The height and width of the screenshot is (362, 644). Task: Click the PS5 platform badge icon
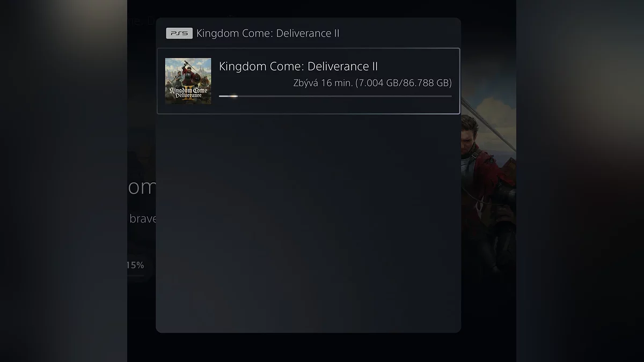point(179,33)
